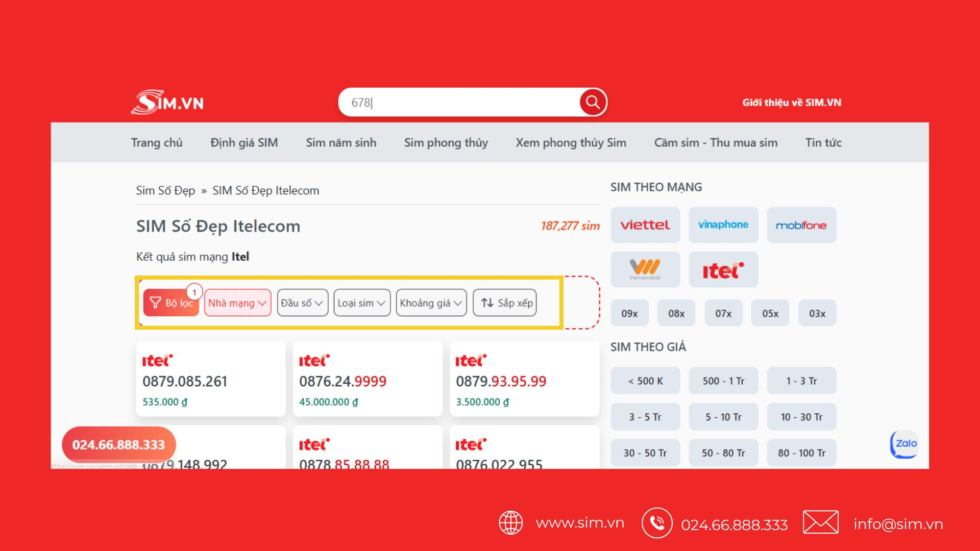Call the 024.66.888.333 hotline button
This screenshot has width=980, height=551.
[119, 444]
